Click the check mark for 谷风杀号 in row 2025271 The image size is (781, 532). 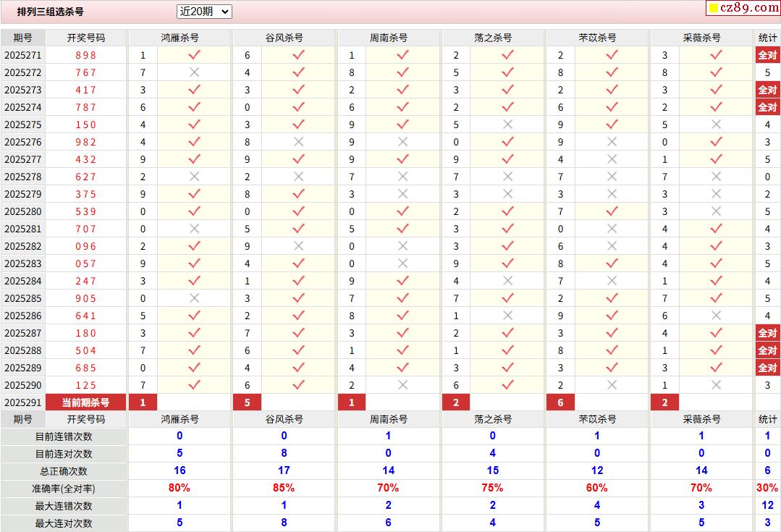coord(298,55)
